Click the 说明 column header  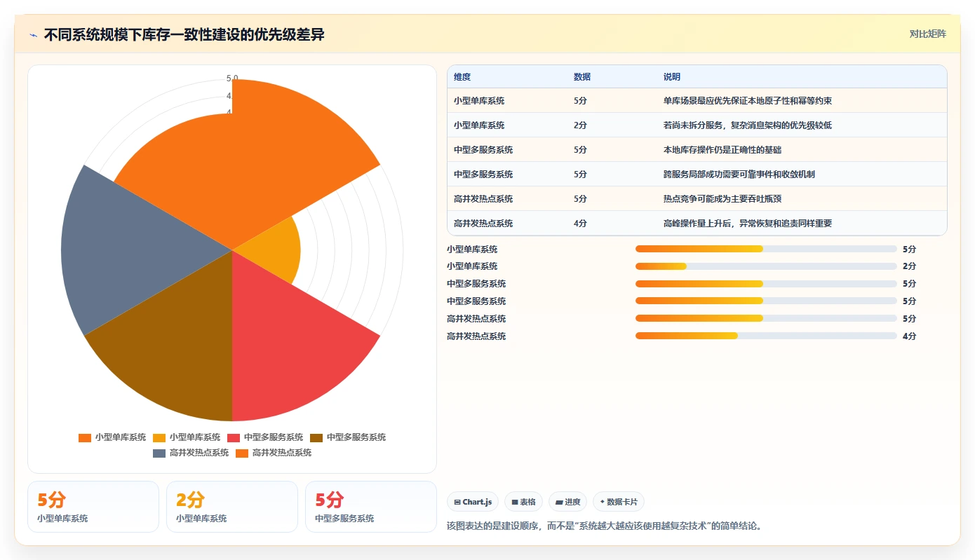pyautogui.click(x=672, y=77)
